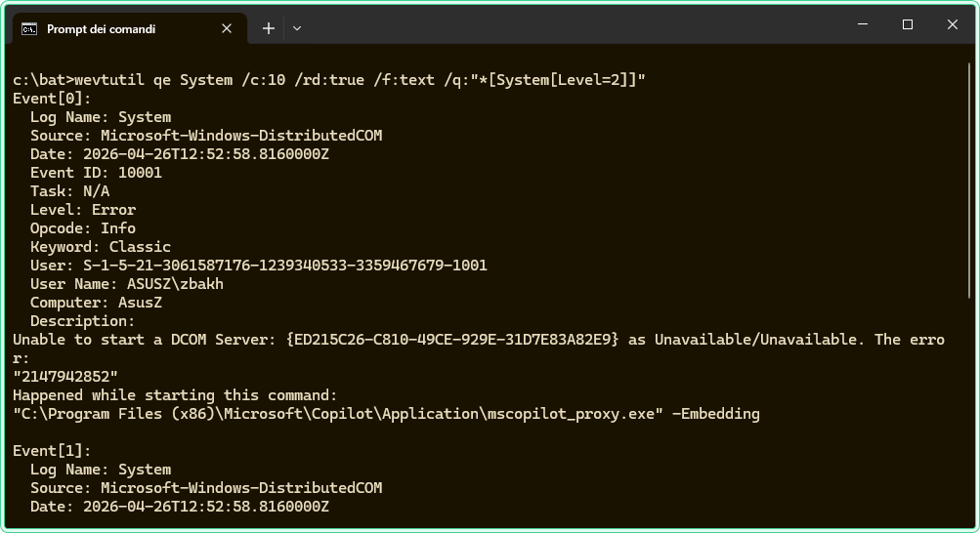This screenshot has width=980, height=533.
Task: Click the Level: Error line
Action: [x=83, y=210]
